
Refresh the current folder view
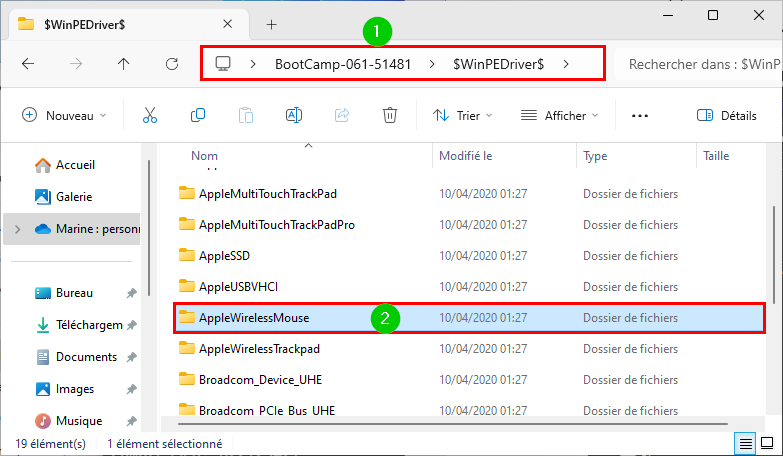click(x=172, y=64)
